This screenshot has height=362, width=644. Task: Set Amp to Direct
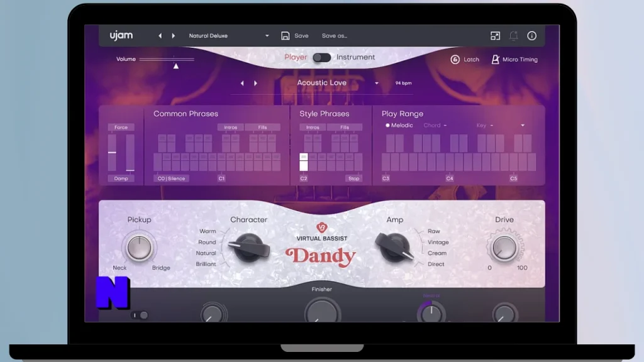(436, 265)
